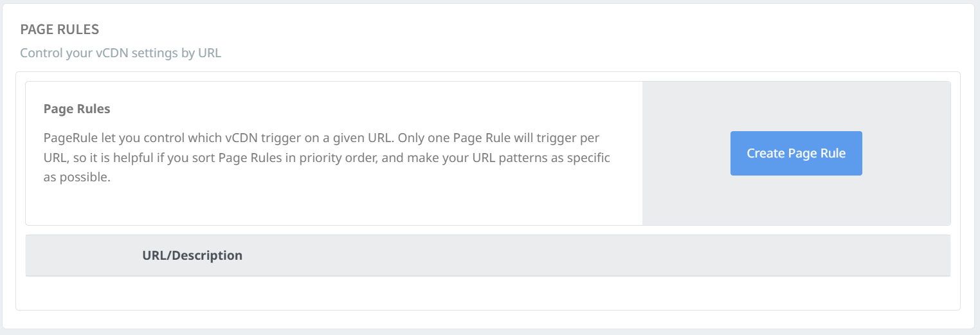Click the empty table body under URL/Description
980x335 pixels.
tap(487, 293)
